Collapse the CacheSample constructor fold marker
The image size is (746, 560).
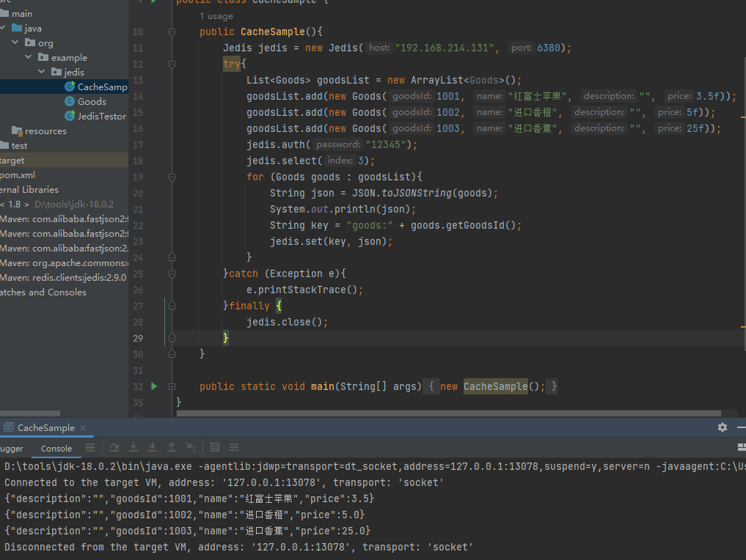pos(172,32)
